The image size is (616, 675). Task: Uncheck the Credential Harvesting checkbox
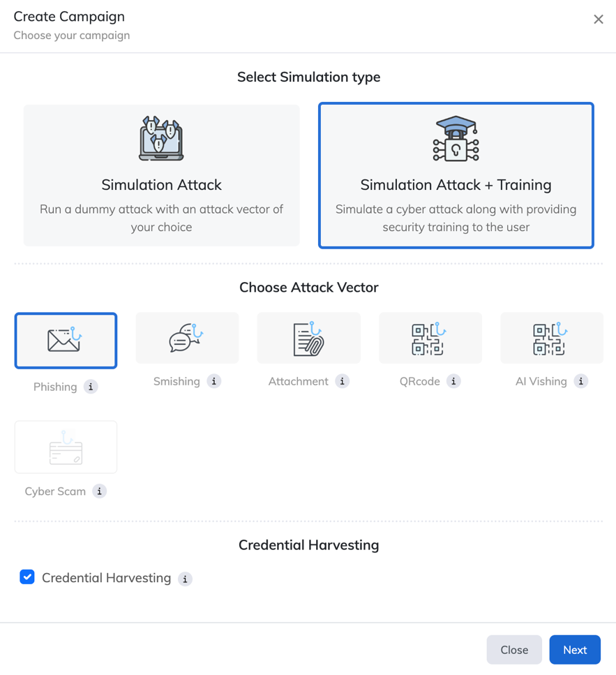coord(27,577)
